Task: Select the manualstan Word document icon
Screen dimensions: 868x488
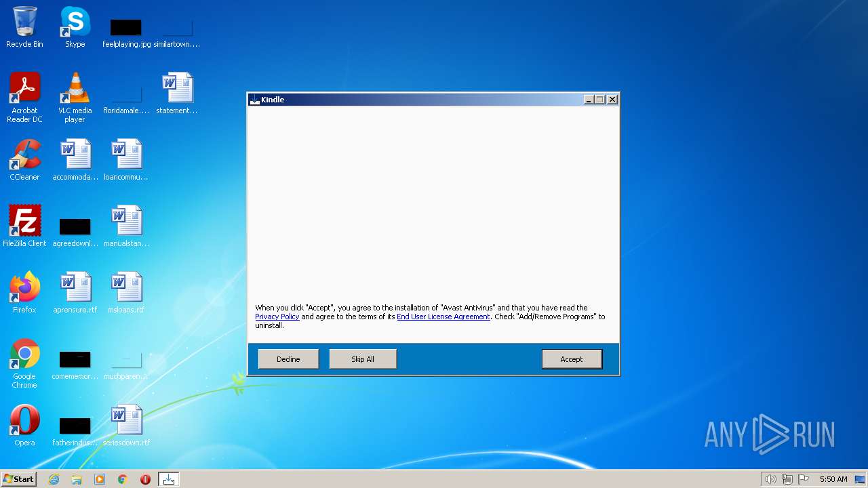Action: 126,226
